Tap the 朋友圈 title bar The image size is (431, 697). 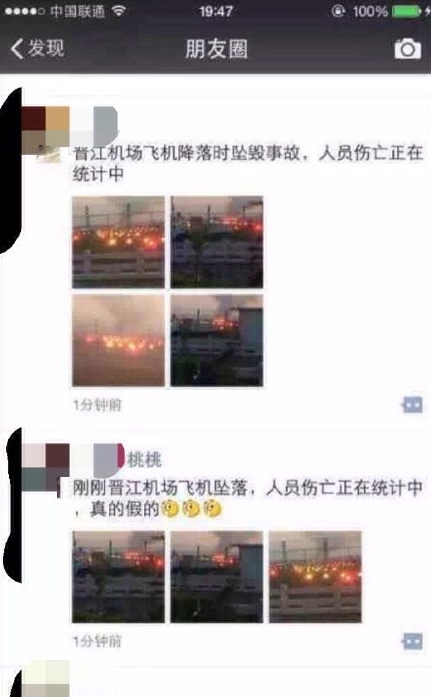pyautogui.click(x=216, y=48)
